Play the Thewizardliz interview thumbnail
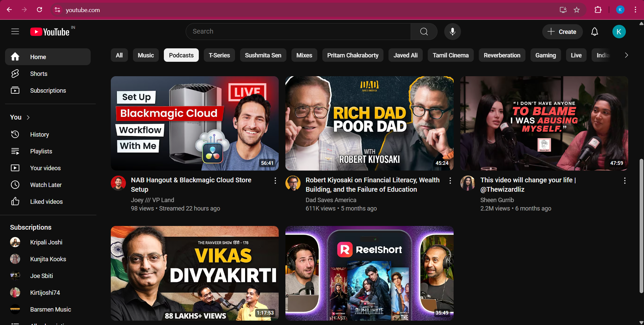This screenshot has width=644, height=325. [x=544, y=123]
